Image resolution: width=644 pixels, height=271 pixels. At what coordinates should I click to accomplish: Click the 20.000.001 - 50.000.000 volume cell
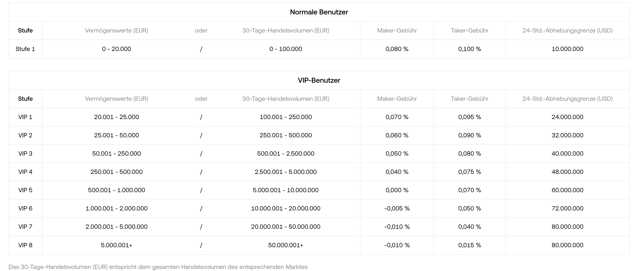pos(285,227)
